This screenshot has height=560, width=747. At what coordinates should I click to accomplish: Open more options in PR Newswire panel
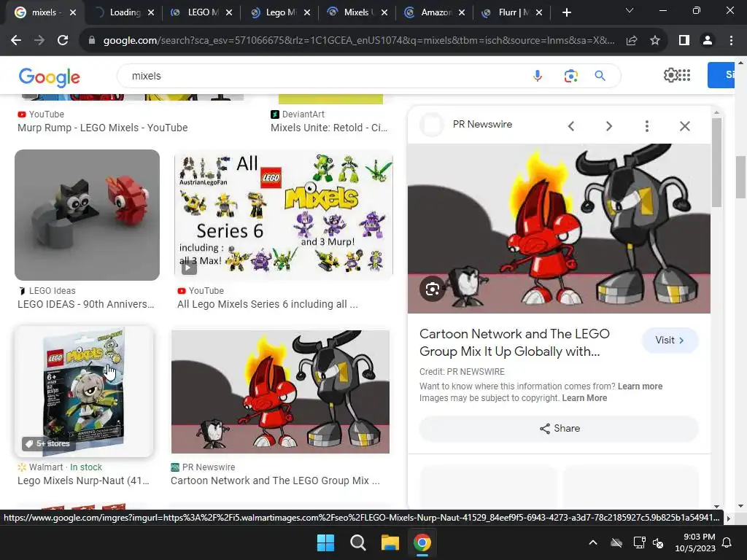(x=646, y=126)
